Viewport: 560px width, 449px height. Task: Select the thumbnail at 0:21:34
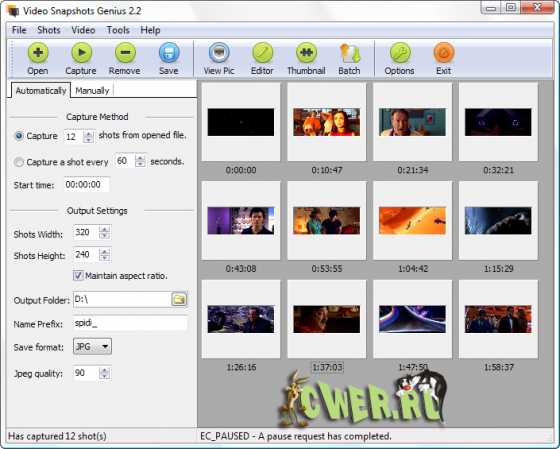(412, 122)
